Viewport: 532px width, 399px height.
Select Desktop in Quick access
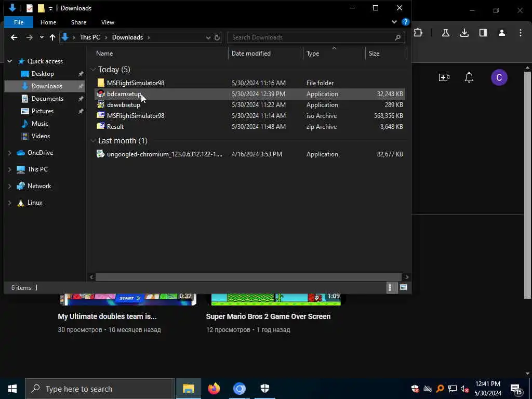pyautogui.click(x=43, y=74)
